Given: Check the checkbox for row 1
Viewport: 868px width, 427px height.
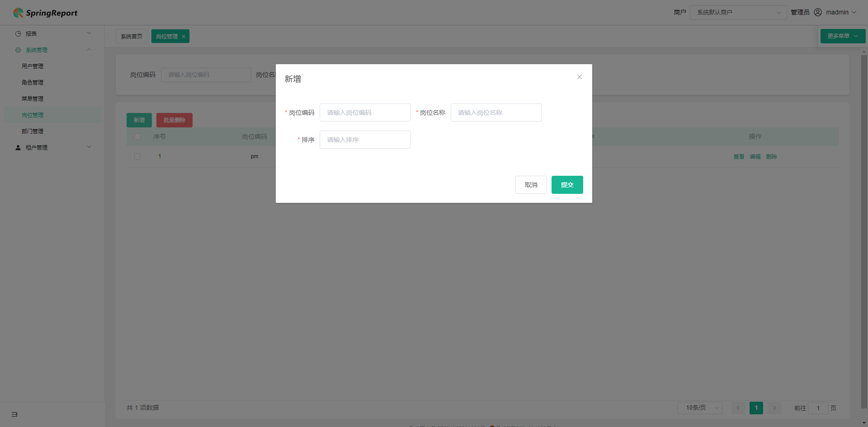Looking at the screenshot, I should 137,156.
